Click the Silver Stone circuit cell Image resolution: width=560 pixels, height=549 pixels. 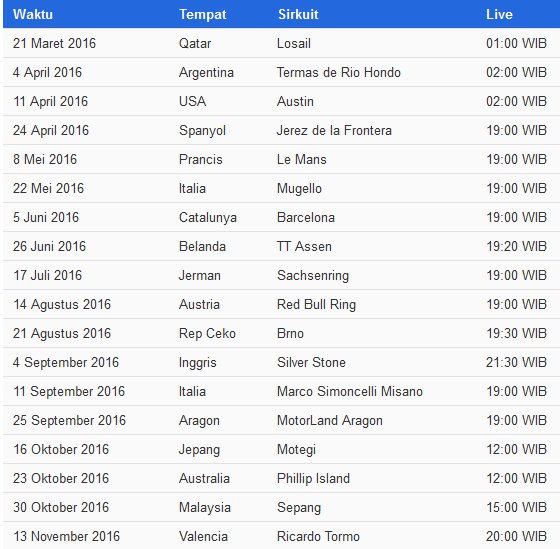(x=311, y=362)
